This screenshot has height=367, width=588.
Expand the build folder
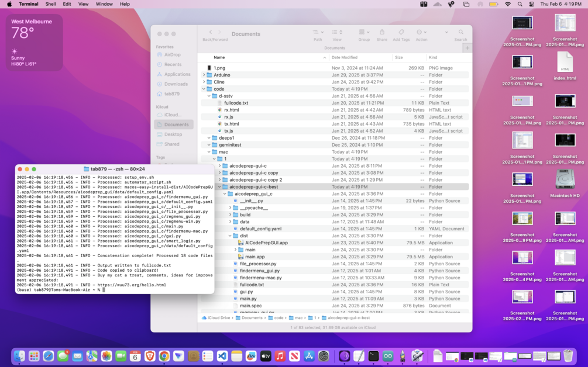point(231,215)
